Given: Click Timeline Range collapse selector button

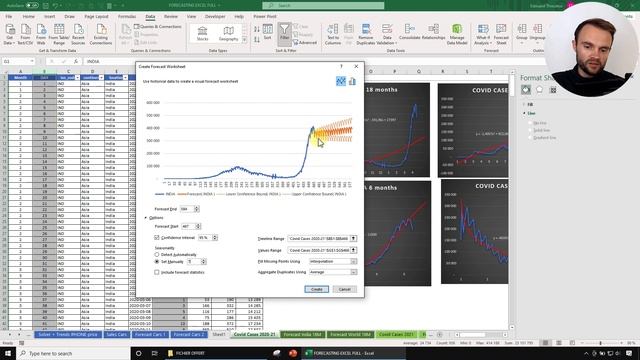Looking at the screenshot, I should tap(353, 238).
